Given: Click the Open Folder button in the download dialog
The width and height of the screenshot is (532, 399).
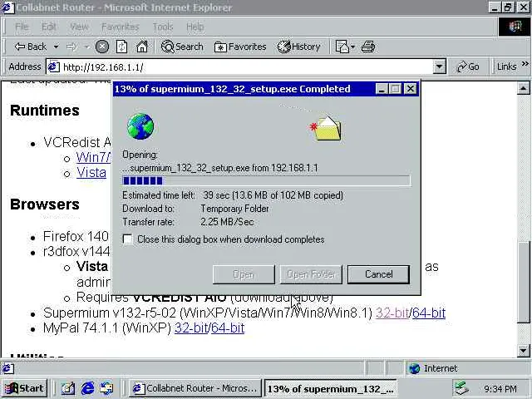Looking at the screenshot, I should tap(311, 274).
